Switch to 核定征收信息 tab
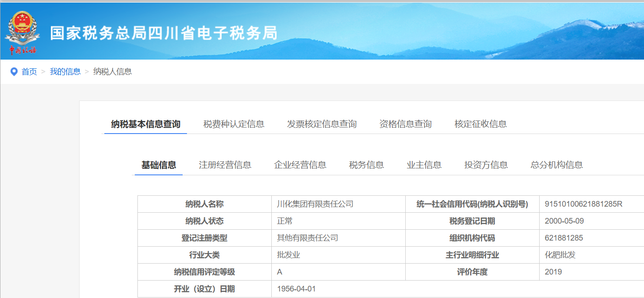 click(x=480, y=124)
